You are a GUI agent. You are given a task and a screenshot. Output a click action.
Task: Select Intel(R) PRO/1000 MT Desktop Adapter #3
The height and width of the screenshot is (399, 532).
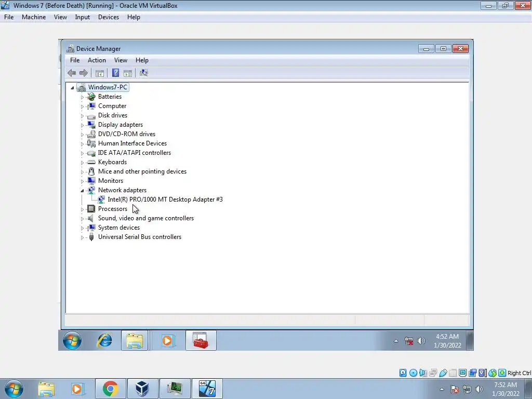click(x=165, y=199)
